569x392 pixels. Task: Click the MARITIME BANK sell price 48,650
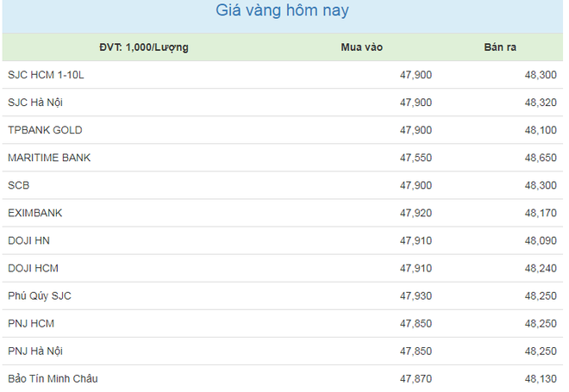[541, 158]
